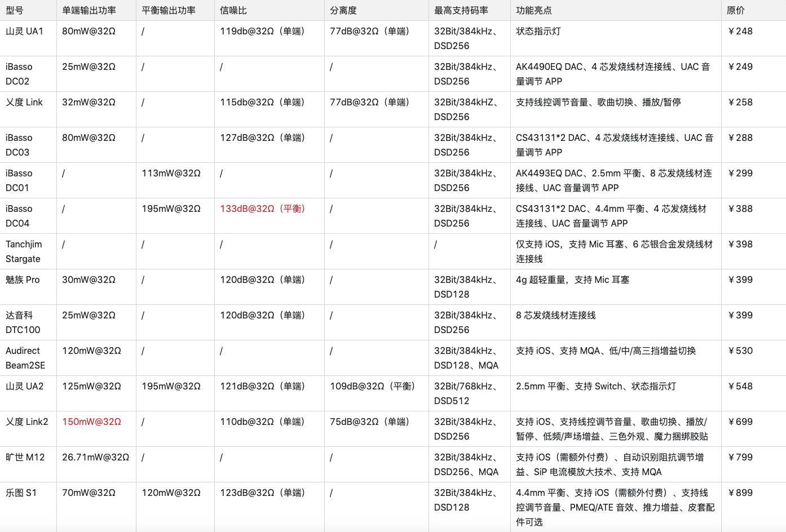Select the 单端输出功率 column header
Screen dimensions: 786x532
pos(89,10)
